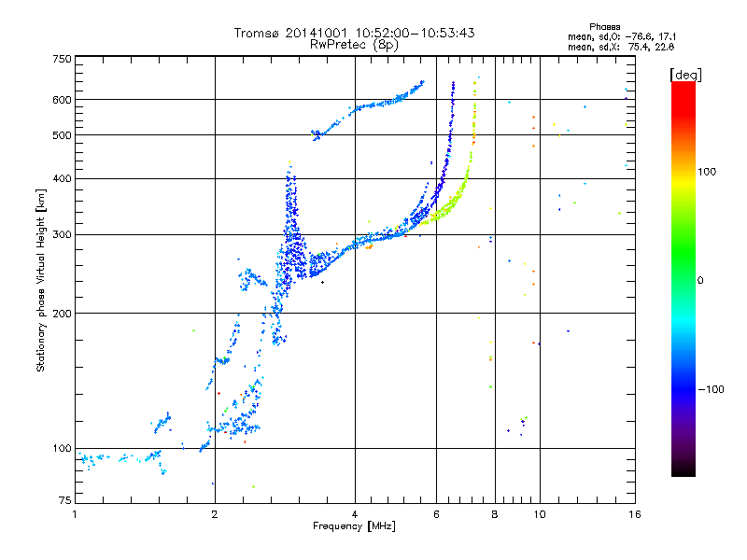
Task: Click the x-axis '10' tick label
Action: pos(540,514)
